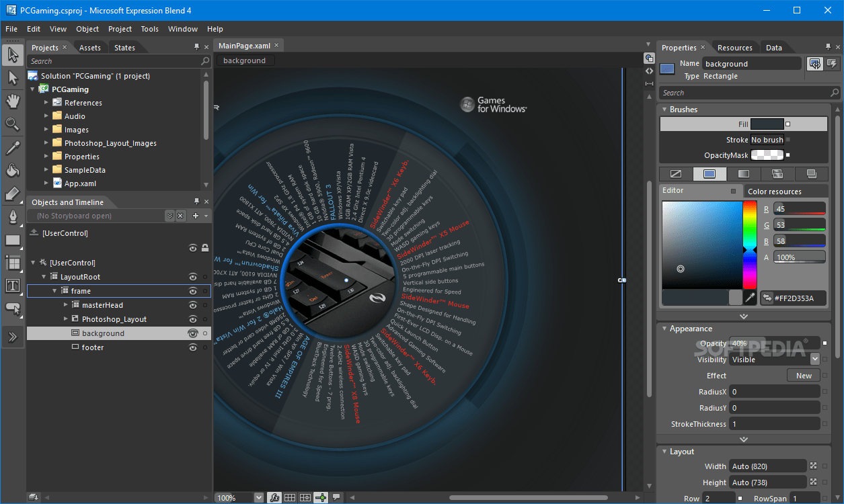This screenshot has height=504, width=844.
Task: Select the Eyedropper tool in toolbar
Action: coord(12,147)
